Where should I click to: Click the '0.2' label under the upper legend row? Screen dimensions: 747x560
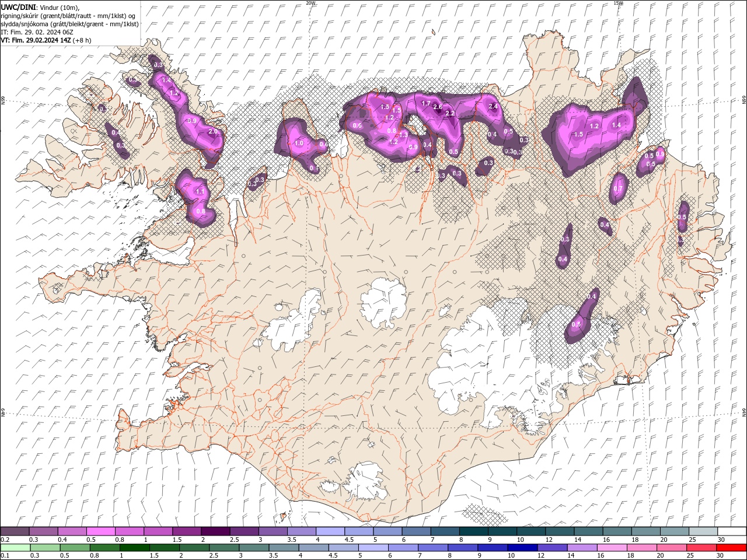click(5, 540)
